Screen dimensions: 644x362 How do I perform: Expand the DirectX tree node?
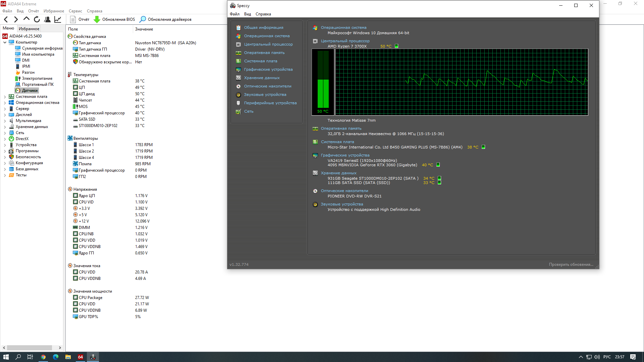pos(5,139)
